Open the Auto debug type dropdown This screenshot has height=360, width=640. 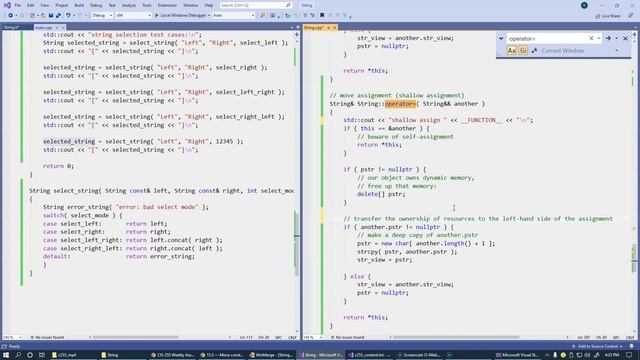(x=233, y=16)
